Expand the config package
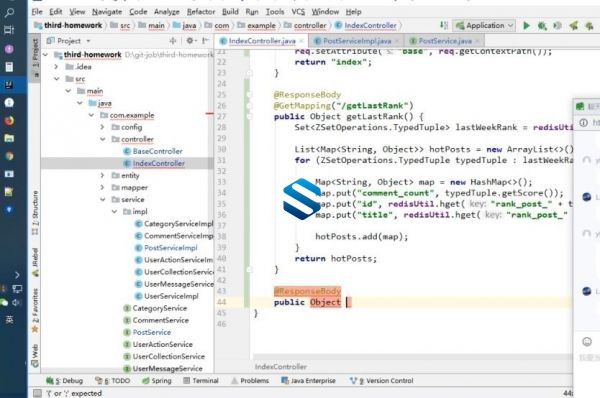Image resolution: width=600 pixels, height=398 pixels. [102, 127]
